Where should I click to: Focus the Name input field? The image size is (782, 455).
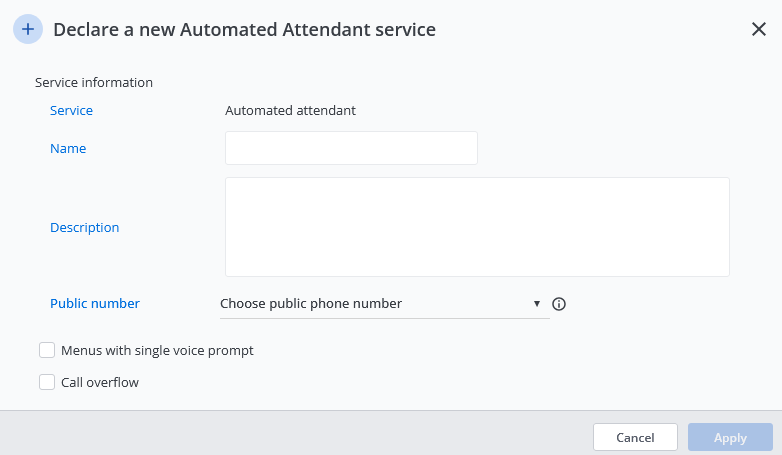tap(351, 148)
